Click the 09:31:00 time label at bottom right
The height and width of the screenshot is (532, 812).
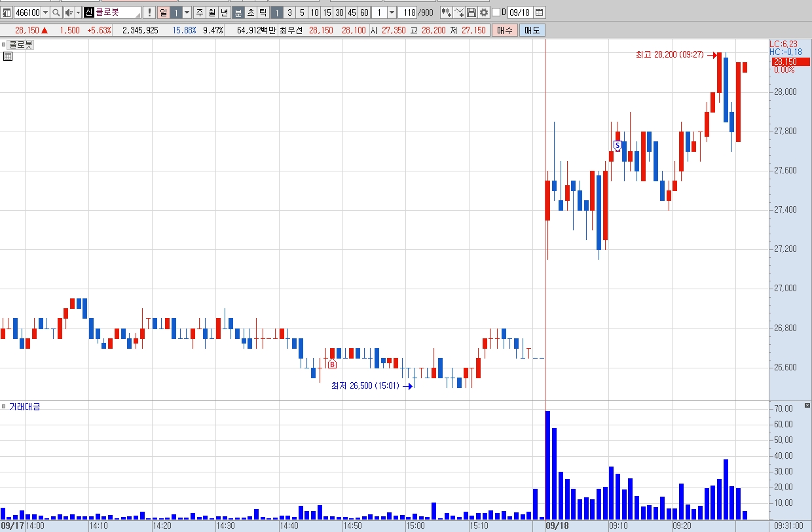coord(788,525)
